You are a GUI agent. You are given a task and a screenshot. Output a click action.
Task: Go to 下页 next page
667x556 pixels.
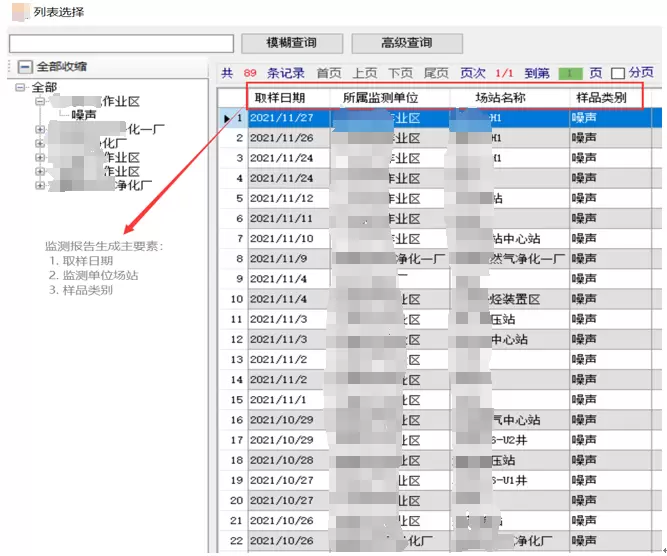(x=400, y=73)
